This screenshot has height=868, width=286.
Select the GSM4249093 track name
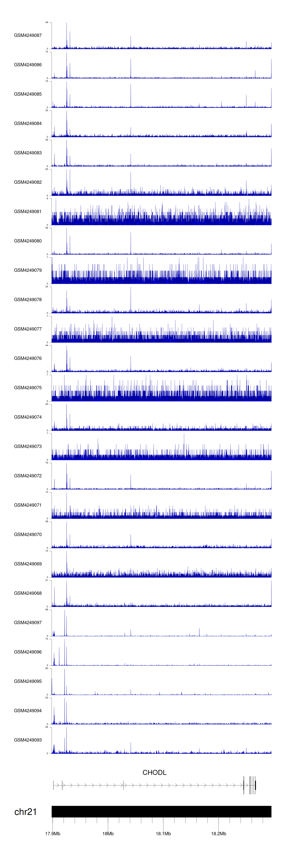pyautogui.click(x=28, y=740)
